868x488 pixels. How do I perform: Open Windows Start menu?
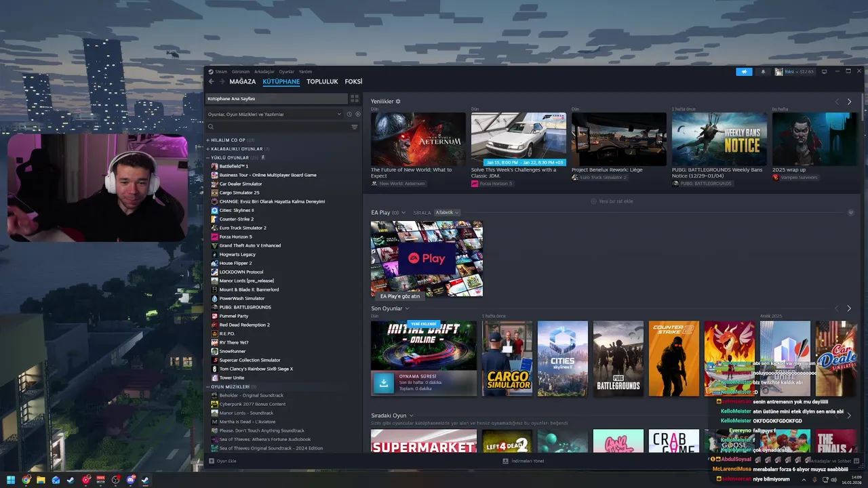click(x=11, y=480)
